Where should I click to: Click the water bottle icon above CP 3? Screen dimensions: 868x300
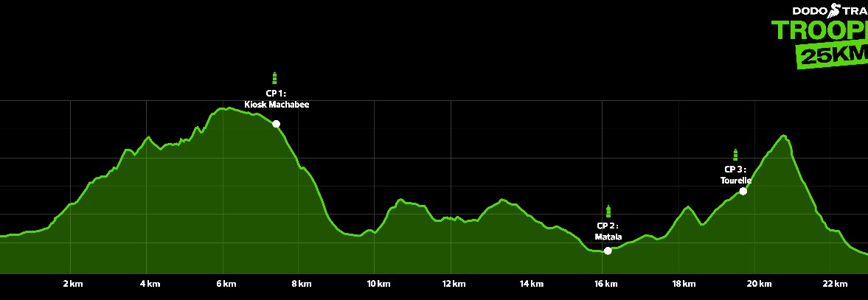[x=735, y=155]
